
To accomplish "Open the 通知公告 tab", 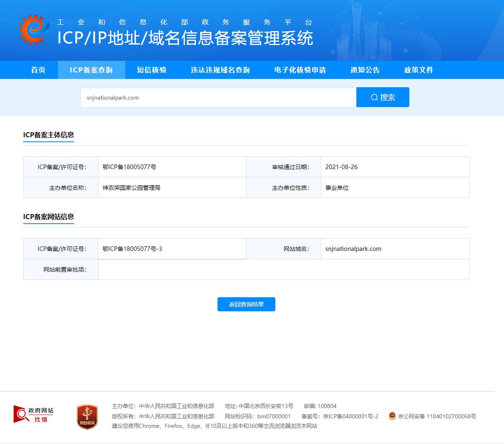I will [x=365, y=70].
